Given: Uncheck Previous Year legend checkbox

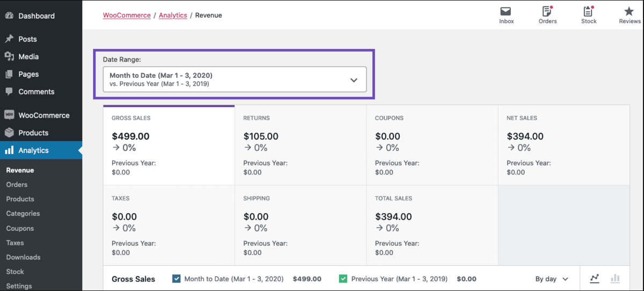Looking at the screenshot, I should click(x=343, y=279).
